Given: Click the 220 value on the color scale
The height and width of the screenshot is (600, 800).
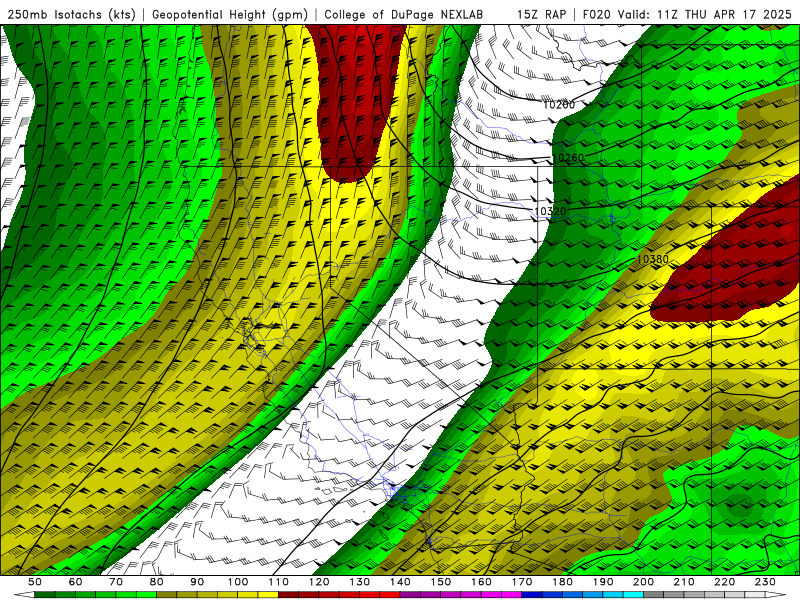Looking at the screenshot, I should (x=725, y=582).
